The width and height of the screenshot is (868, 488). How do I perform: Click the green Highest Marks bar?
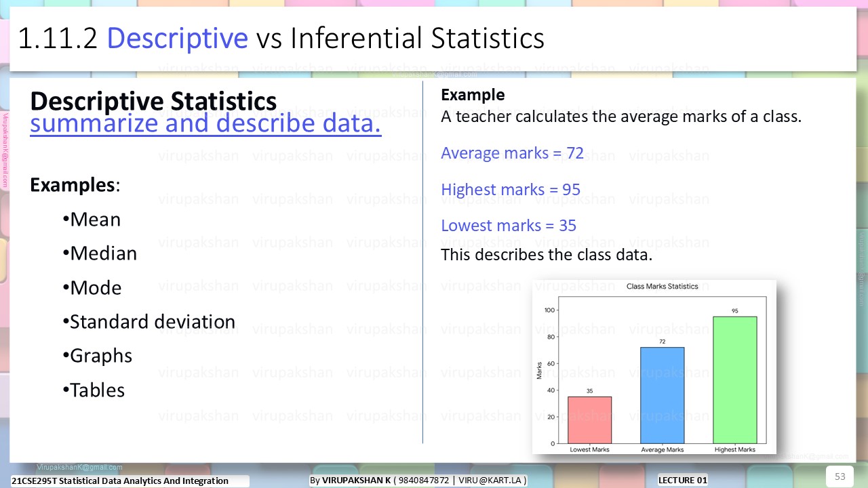pos(734,380)
